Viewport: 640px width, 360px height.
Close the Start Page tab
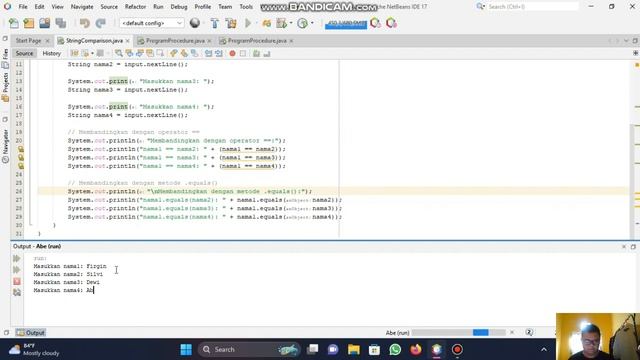point(47,41)
